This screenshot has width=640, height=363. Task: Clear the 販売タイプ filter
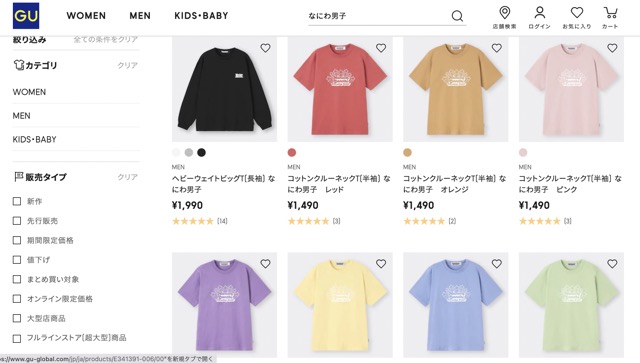(127, 177)
